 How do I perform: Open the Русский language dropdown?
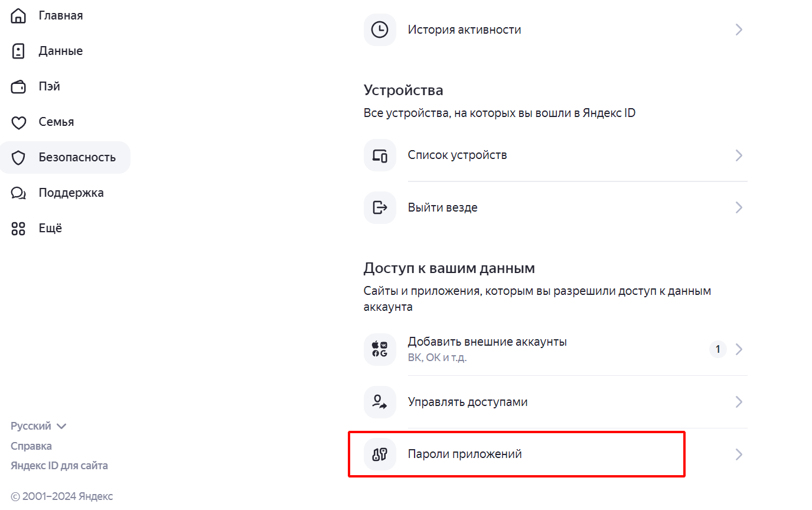(38, 426)
